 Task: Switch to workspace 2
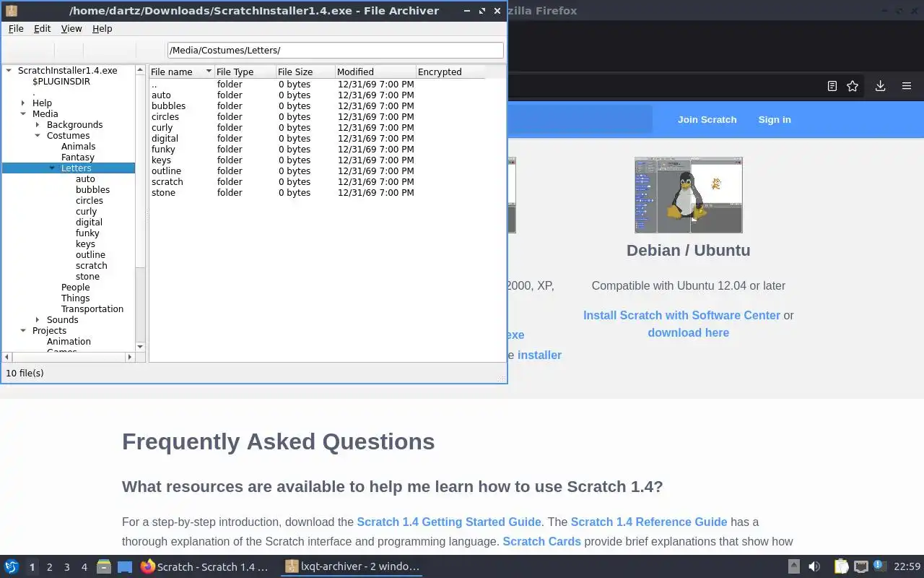pyautogui.click(x=49, y=567)
